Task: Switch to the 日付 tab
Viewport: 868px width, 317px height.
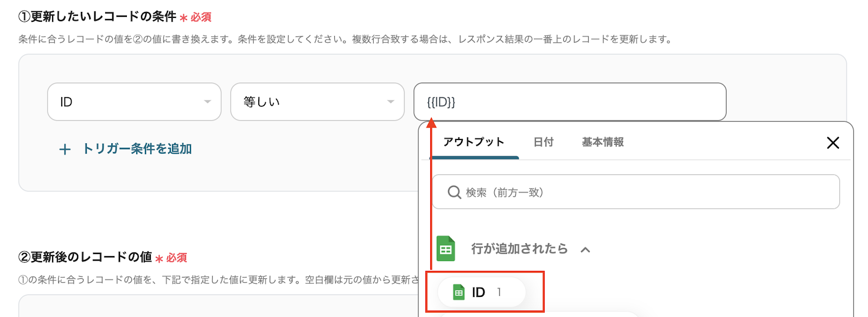Action: tap(543, 142)
